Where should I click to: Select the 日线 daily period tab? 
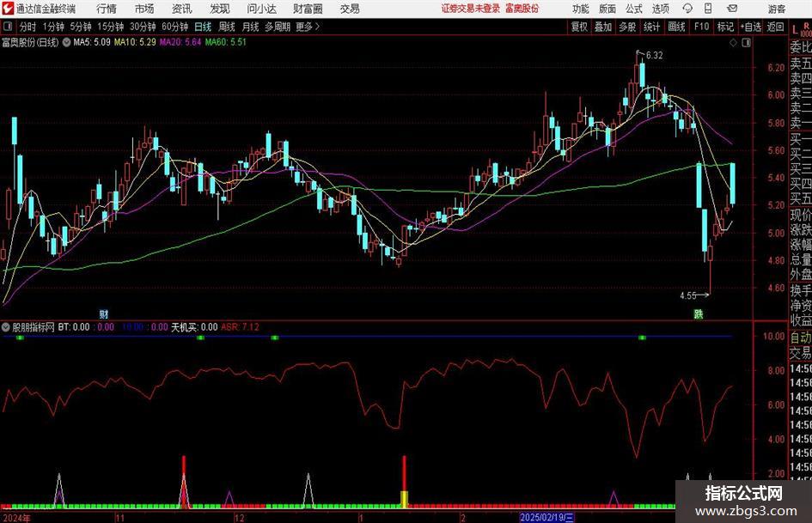coord(203,27)
